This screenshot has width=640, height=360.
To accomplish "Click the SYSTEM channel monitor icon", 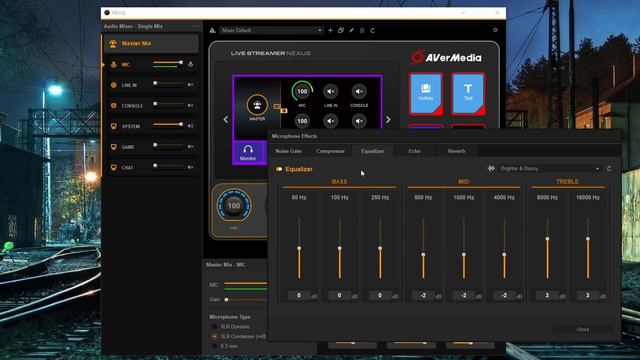I will 113,126.
